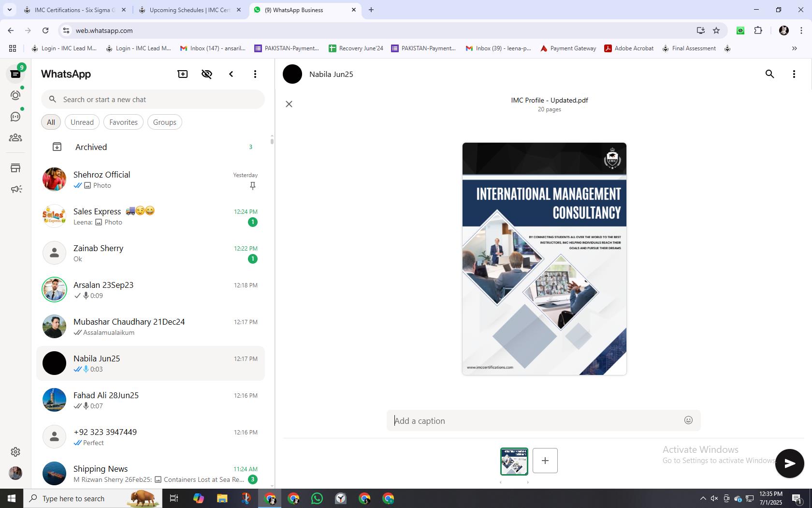Open the Advertise megaphone icon in sidebar
This screenshot has width=812, height=508.
[15, 189]
